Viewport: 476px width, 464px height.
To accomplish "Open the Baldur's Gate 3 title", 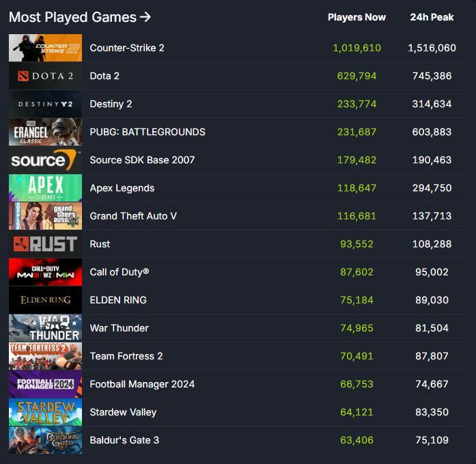I will point(124,440).
